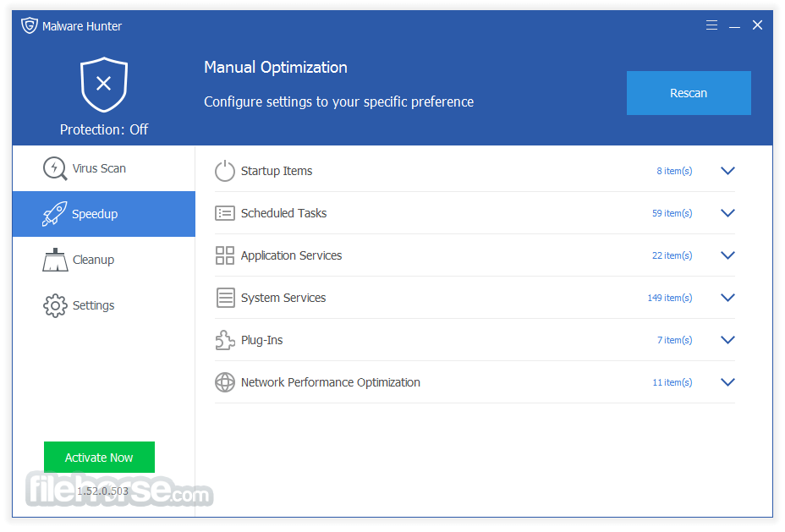The image size is (785, 532).
Task: Click the Activate Now button
Action: [x=99, y=457]
